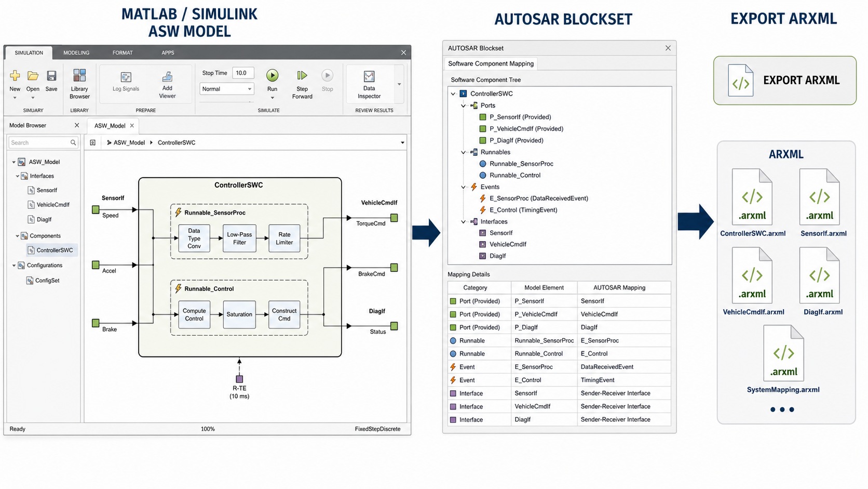Click the R-TE purple trigger port
The height and width of the screenshot is (489, 868).
[239, 379]
